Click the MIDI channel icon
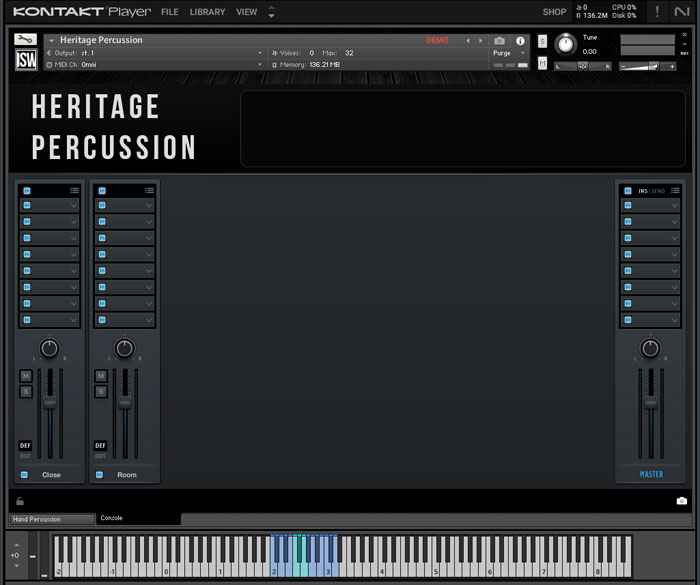The width and height of the screenshot is (700, 585). [x=49, y=65]
